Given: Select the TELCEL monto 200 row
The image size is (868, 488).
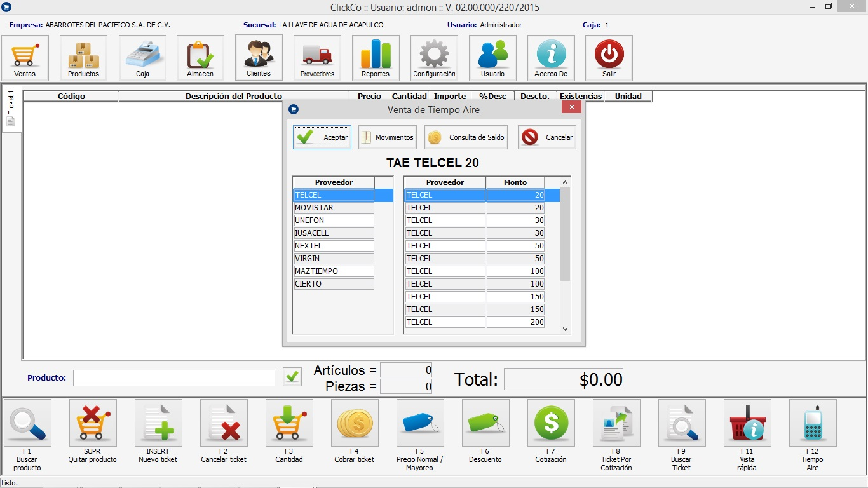Looking at the screenshot, I should coord(475,322).
